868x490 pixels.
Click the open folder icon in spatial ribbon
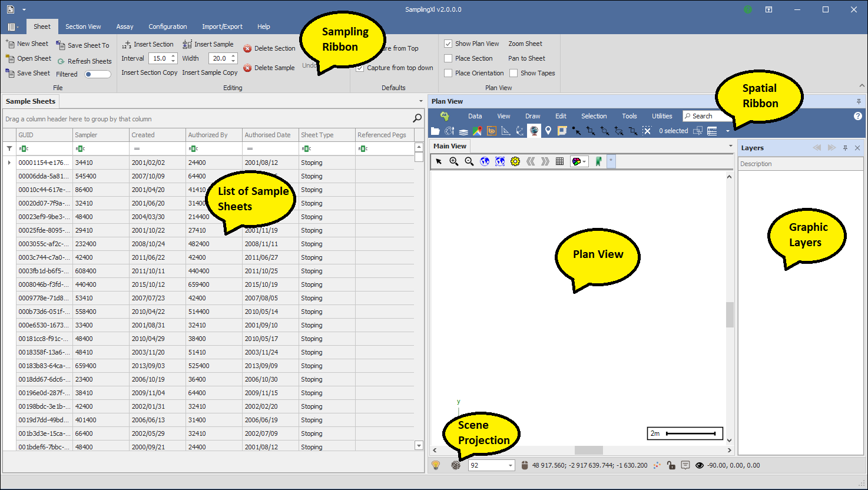point(435,131)
